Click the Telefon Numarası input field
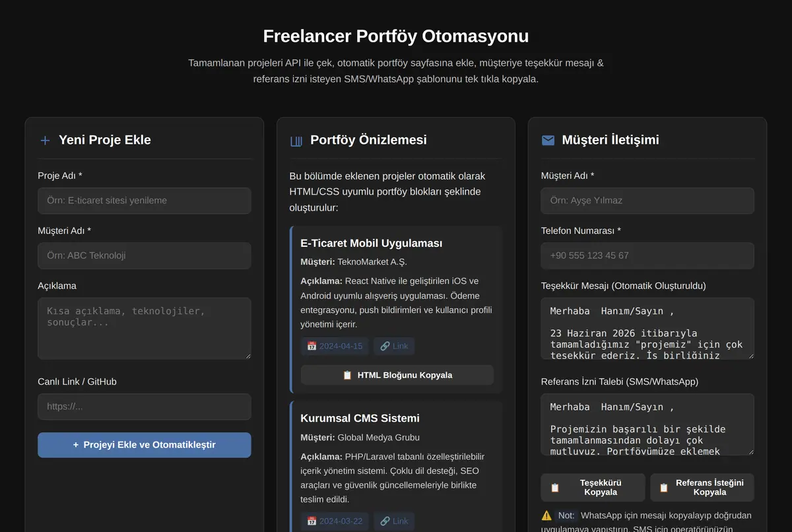792x532 pixels. [x=647, y=255]
